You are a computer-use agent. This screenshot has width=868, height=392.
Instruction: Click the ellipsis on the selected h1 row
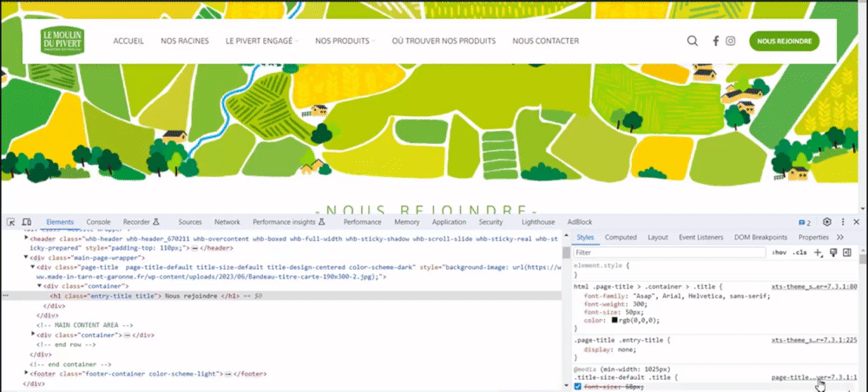click(x=5, y=297)
